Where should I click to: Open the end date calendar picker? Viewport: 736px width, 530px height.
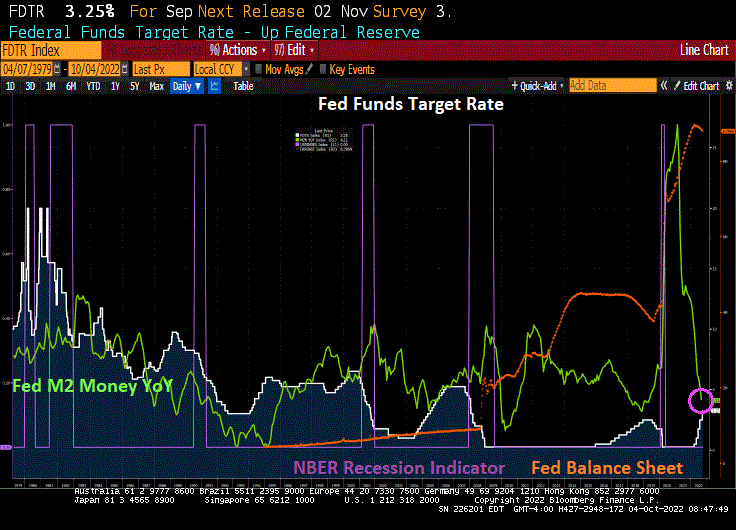[124, 69]
